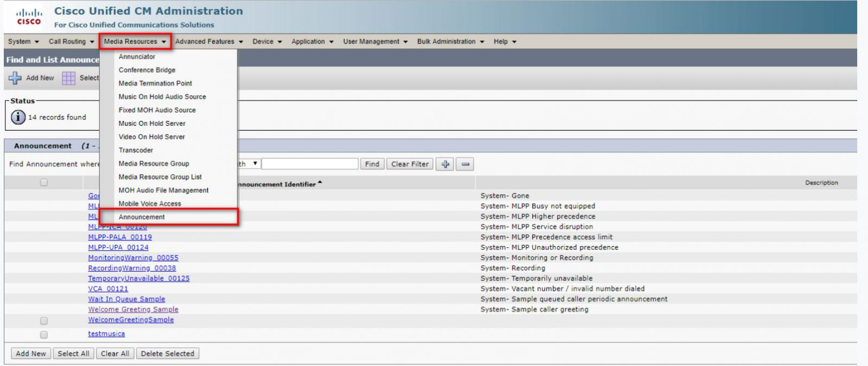Viewport: 868px width, 366px height.
Task: Click the minus icon to remove search criteria
Action: (x=465, y=164)
